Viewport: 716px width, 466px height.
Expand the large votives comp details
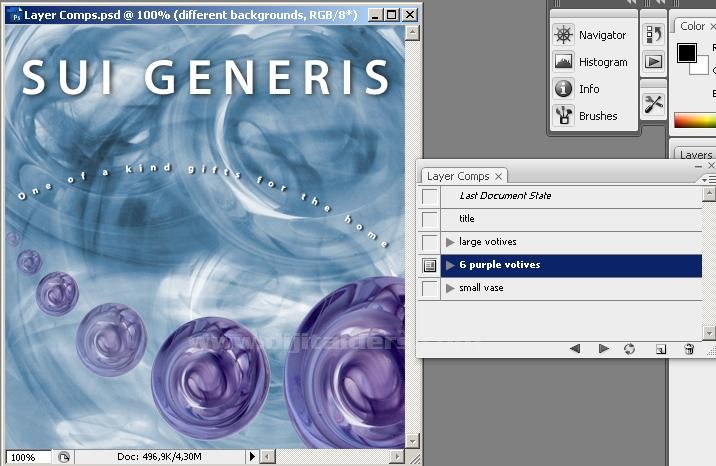[450, 242]
